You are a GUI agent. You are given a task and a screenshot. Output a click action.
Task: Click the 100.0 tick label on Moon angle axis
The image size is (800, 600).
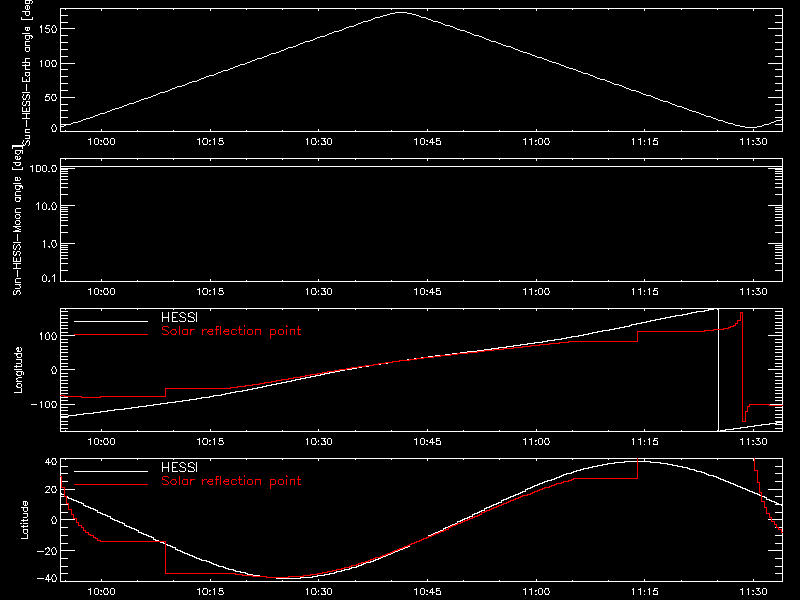[43, 168]
